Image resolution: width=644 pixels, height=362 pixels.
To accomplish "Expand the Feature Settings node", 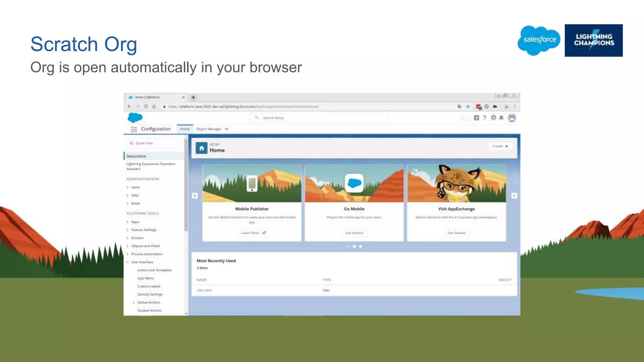I will pyautogui.click(x=127, y=230).
